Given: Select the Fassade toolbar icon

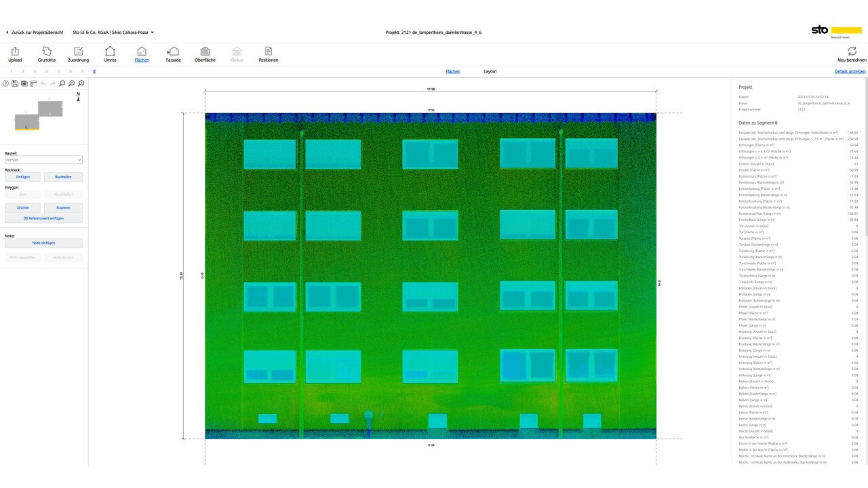Looking at the screenshot, I should (173, 51).
